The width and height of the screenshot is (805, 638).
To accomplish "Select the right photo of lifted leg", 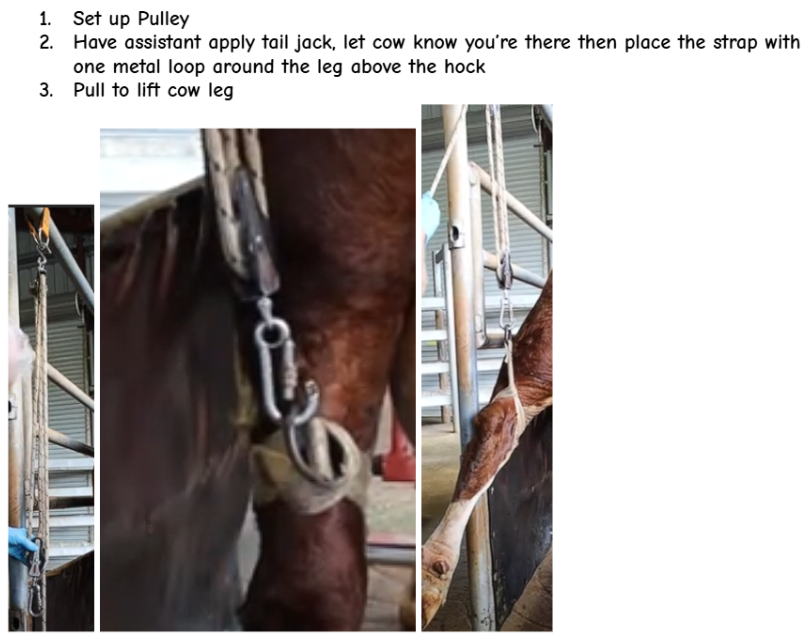I will point(487,368).
